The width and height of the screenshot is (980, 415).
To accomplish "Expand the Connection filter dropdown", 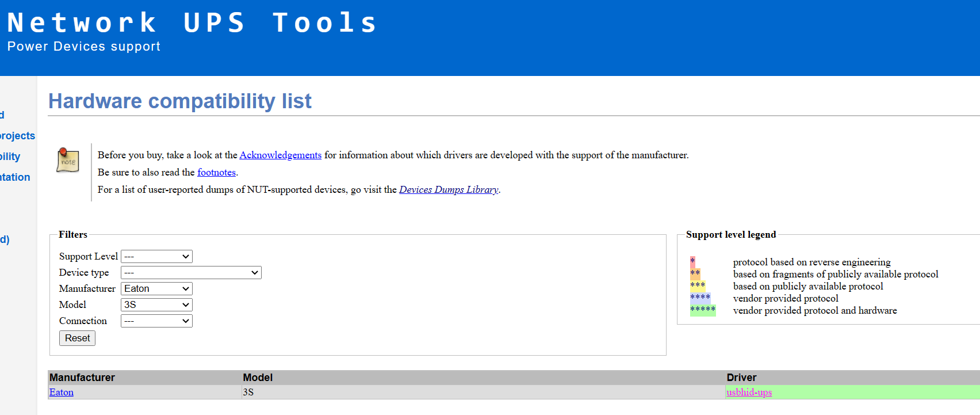I will [156, 321].
